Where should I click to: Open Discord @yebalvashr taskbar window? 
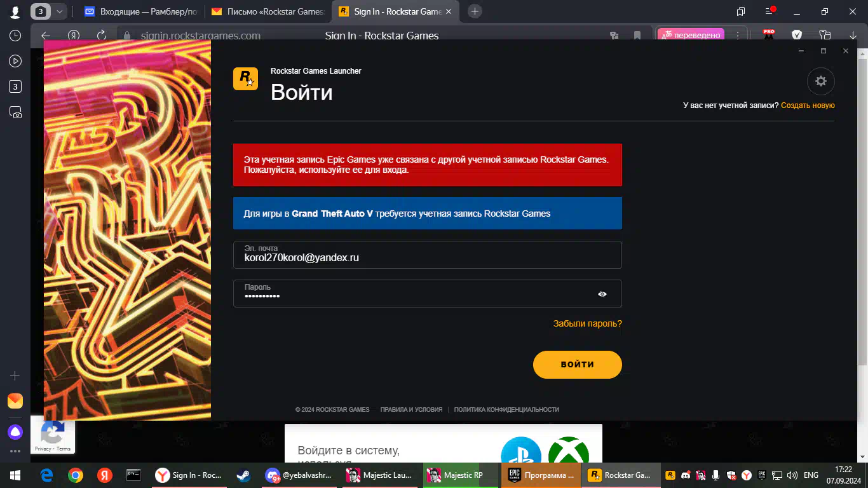click(299, 475)
